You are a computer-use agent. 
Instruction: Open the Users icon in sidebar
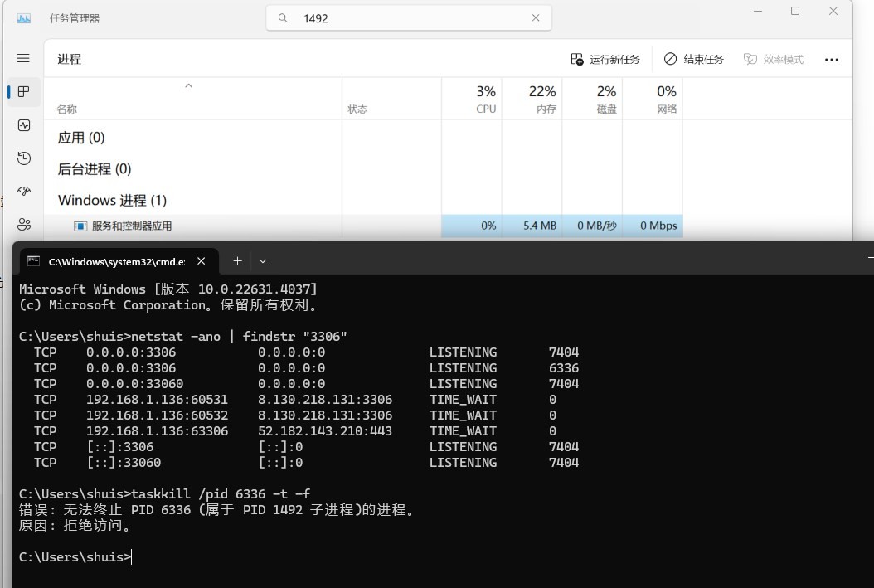(23, 225)
